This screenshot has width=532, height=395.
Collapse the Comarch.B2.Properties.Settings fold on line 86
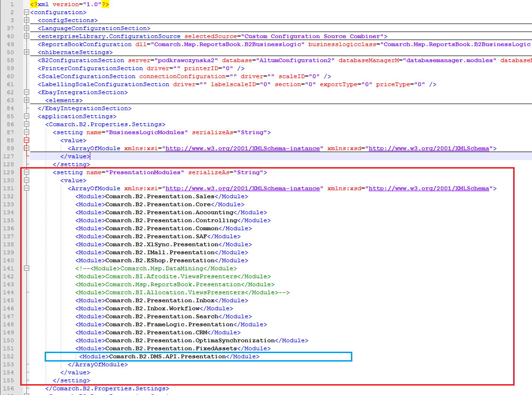pyautogui.click(x=26, y=124)
